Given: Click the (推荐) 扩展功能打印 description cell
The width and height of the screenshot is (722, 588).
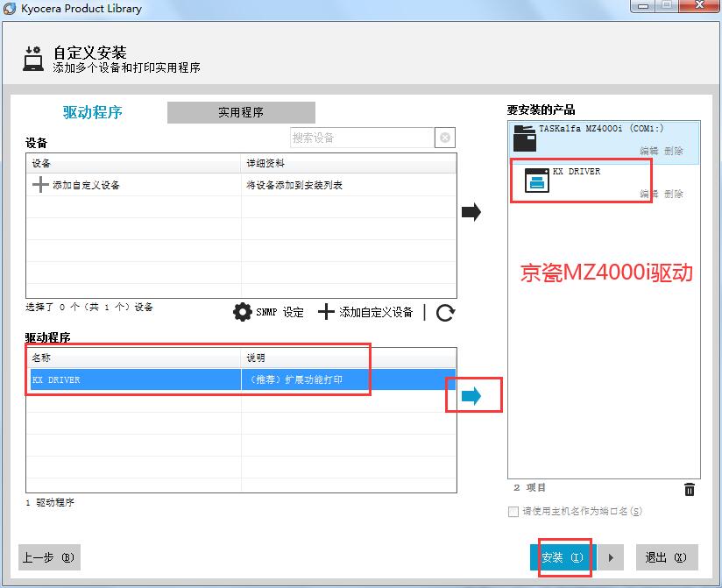Looking at the screenshot, I should click(x=295, y=379).
